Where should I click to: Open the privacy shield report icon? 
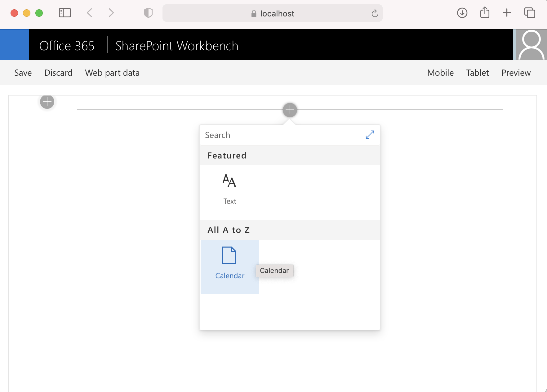click(148, 13)
